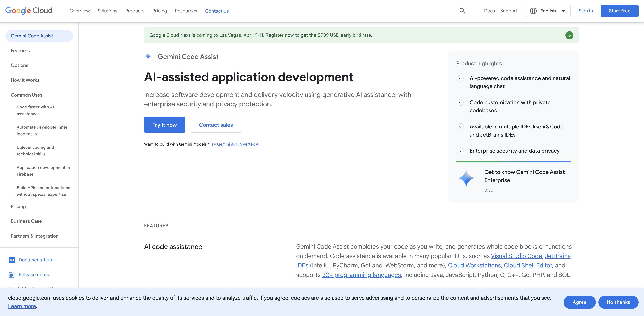
Task: Open Learn more in cookie notice
Action: coord(22,306)
